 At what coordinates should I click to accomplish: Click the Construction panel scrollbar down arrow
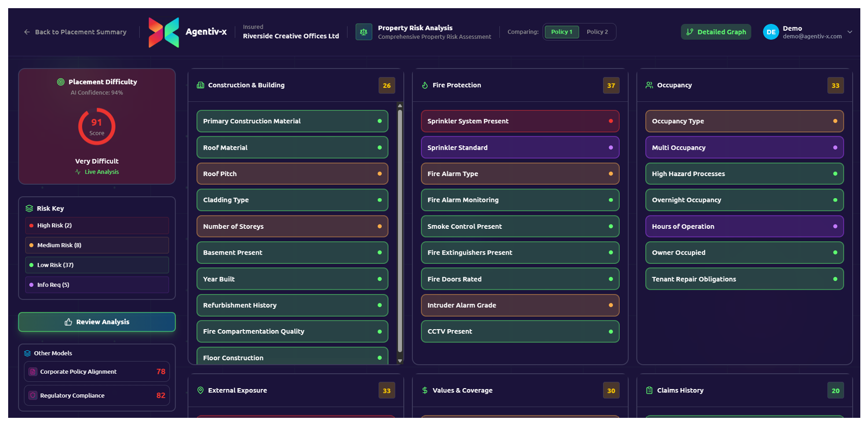400,361
